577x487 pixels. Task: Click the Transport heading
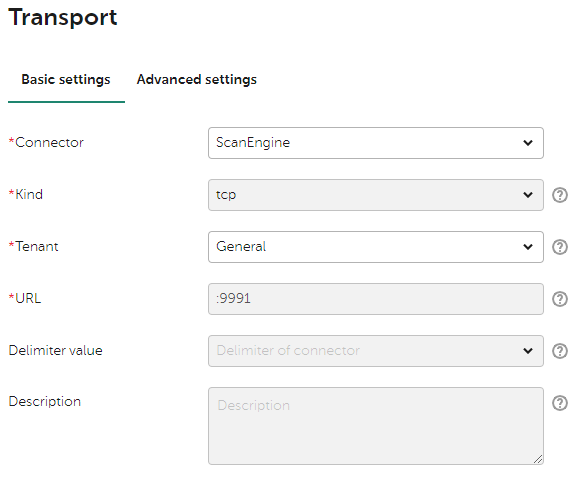(63, 17)
